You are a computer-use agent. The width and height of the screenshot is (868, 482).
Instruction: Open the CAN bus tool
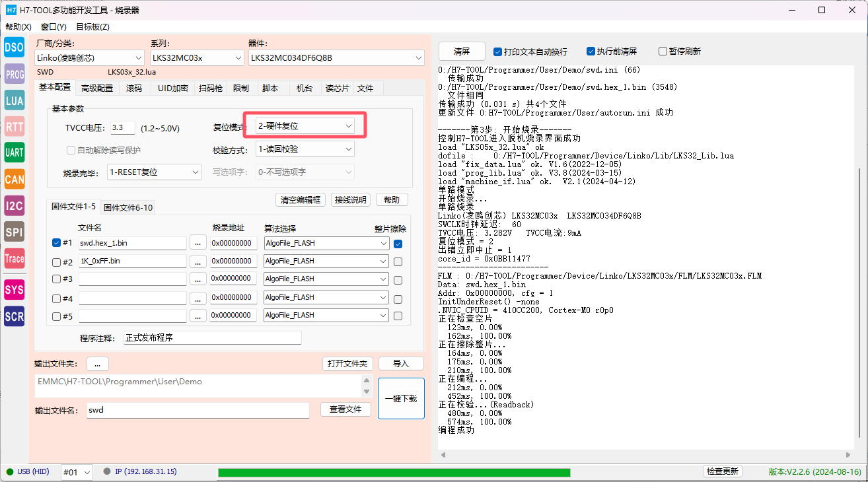(x=15, y=179)
